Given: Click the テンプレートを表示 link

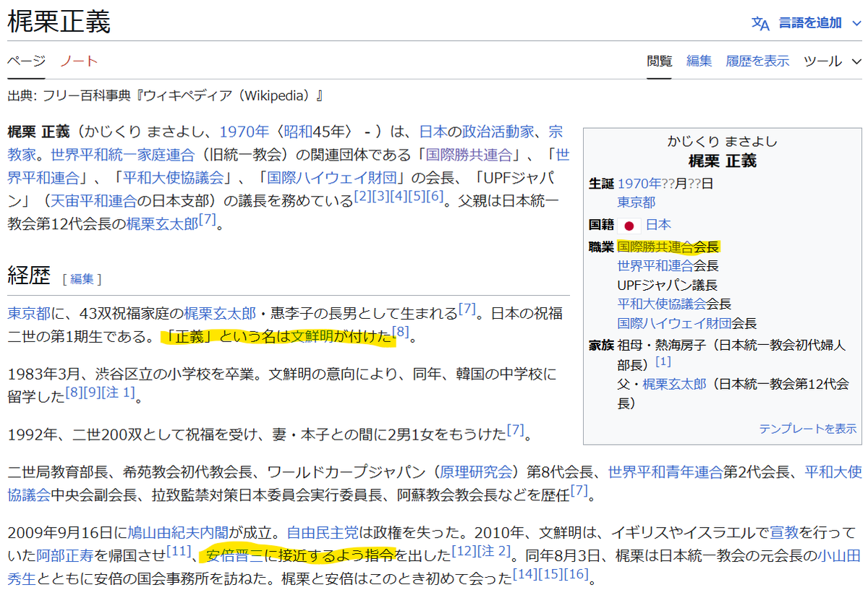Looking at the screenshot, I should [807, 428].
